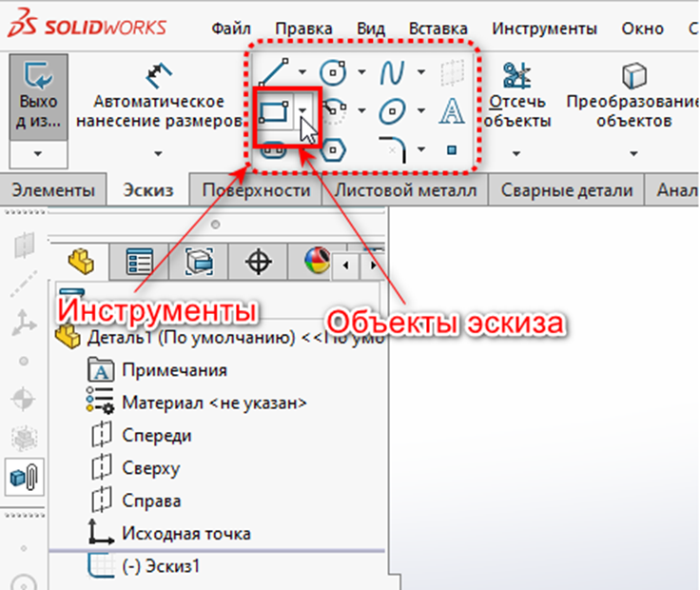
Task: Select the Спереди plane in tree
Action: click(x=141, y=436)
